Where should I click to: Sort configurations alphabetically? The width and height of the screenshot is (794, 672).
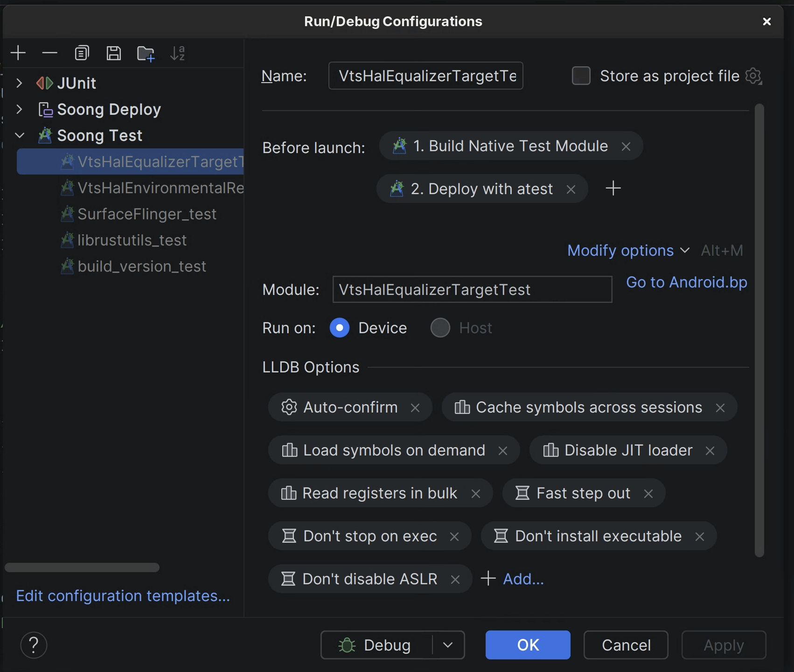pyautogui.click(x=177, y=53)
